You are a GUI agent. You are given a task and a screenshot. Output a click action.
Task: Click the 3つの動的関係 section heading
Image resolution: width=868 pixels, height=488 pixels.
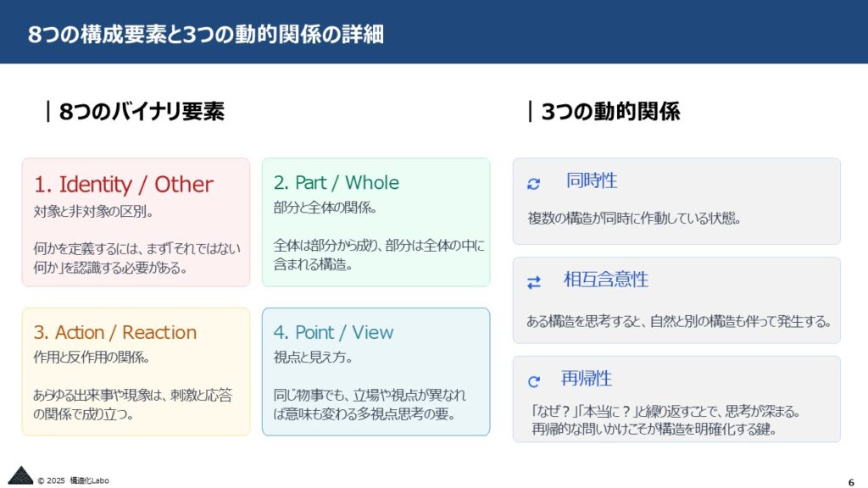click(610, 111)
